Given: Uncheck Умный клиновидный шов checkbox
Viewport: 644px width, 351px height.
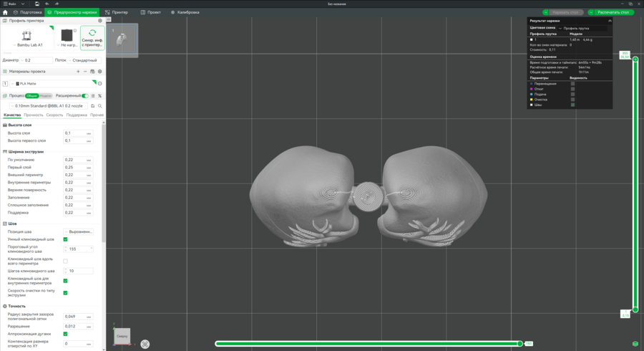Looking at the screenshot, I should coord(66,239).
